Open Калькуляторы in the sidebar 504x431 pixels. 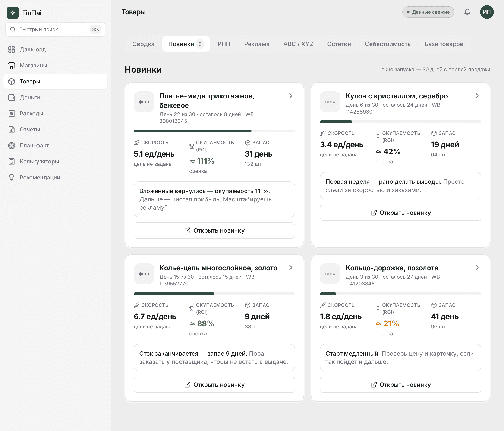pyautogui.click(x=55, y=162)
